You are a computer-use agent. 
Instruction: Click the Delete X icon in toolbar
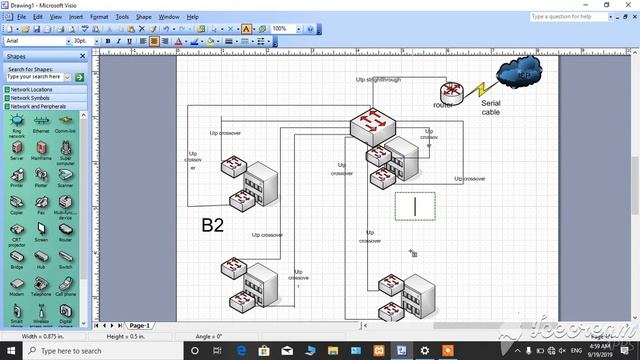point(142,29)
